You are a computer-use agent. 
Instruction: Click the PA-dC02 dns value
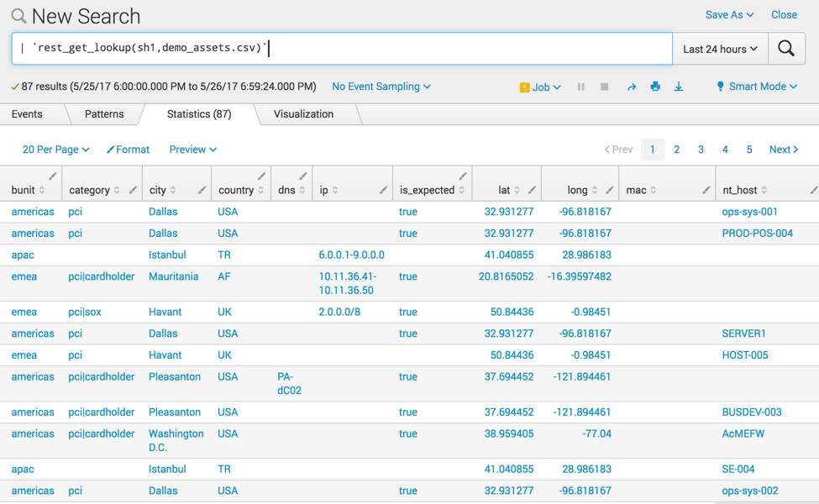click(x=289, y=384)
